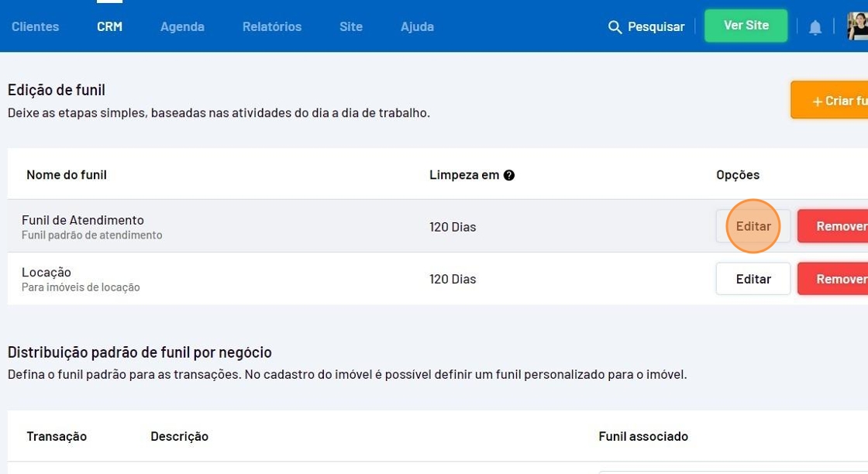Image resolution: width=868 pixels, height=474 pixels.
Task: Remove the Funil de Atendimento funnel
Action: (835, 226)
